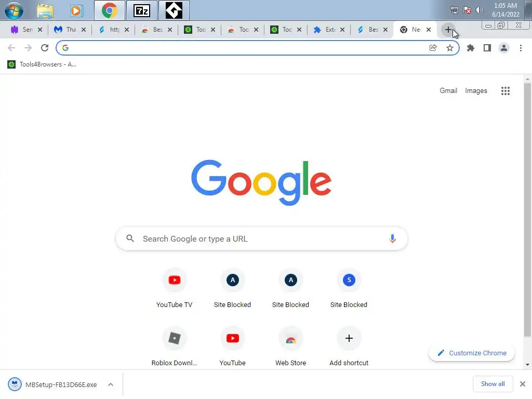
Task: Click the Google logo
Action: point(261,182)
